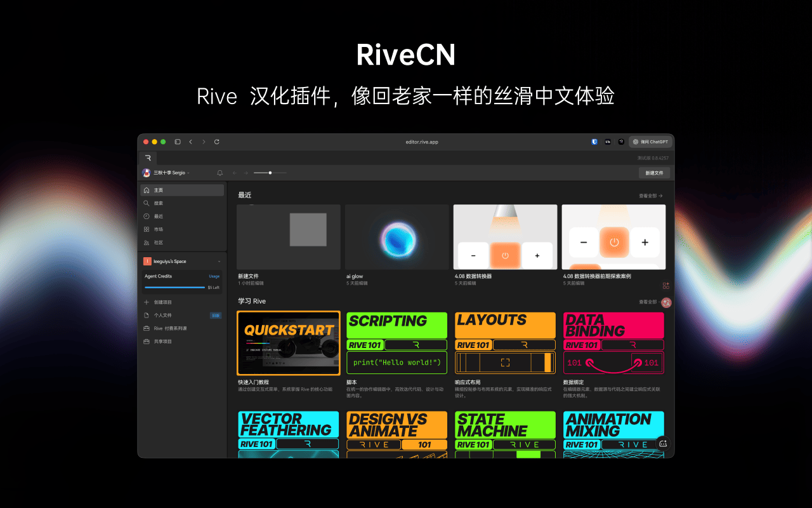Open the Usage link beside Agent Credits
This screenshot has height=508, width=812.
214,276
